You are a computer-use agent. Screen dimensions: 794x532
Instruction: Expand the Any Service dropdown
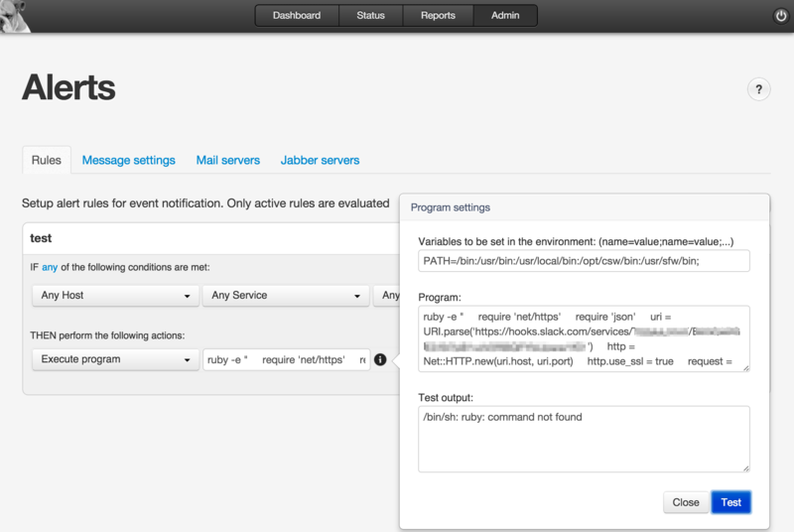click(286, 295)
